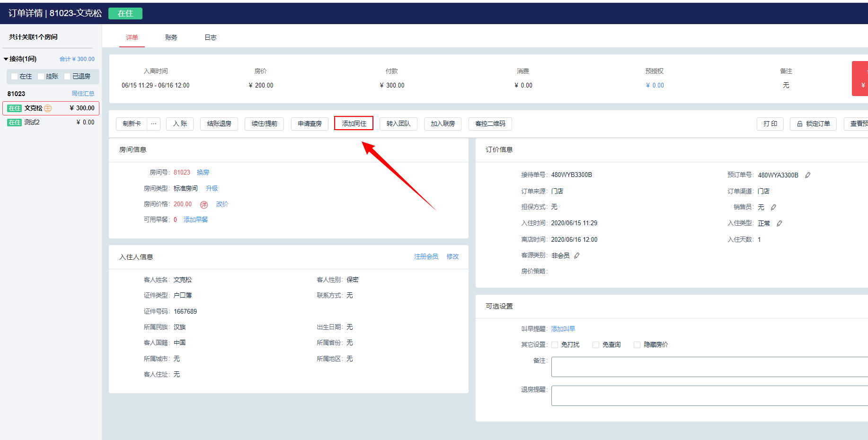Screen dimensions: 868x440
Task: Switch to the 详单 tab
Action: tap(132, 37)
